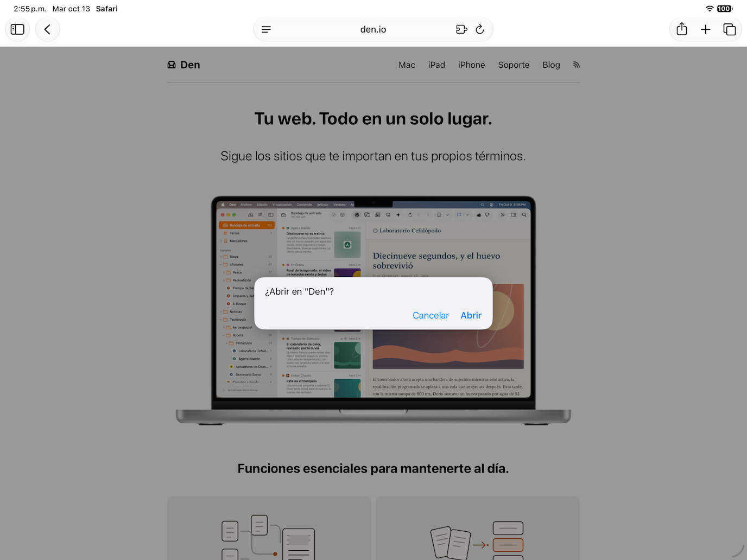Viewport: 747px width, 560px height.
Task: Open the iPhone navigation link
Action: click(x=471, y=65)
